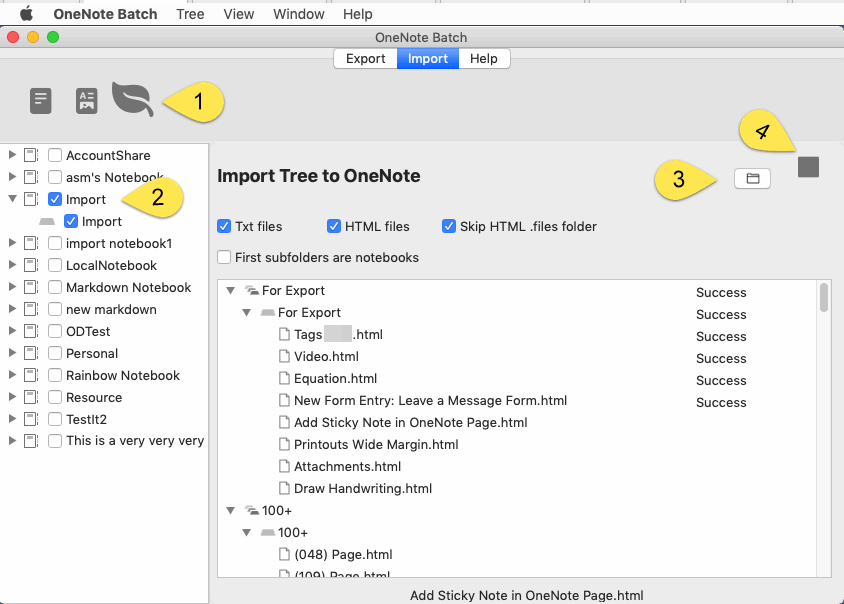The height and width of the screenshot is (604, 844).
Task: Open the Help menu in menu bar
Action: (357, 14)
